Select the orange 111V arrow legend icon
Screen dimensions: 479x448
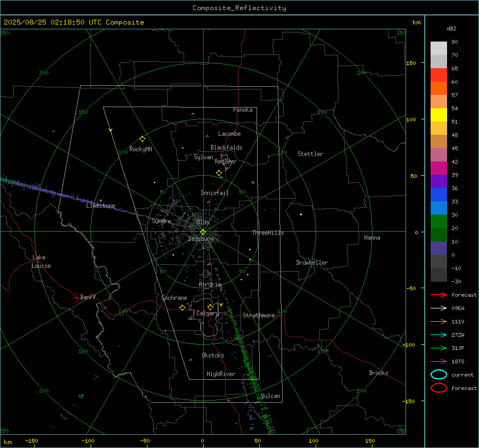(x=439, y=321)
